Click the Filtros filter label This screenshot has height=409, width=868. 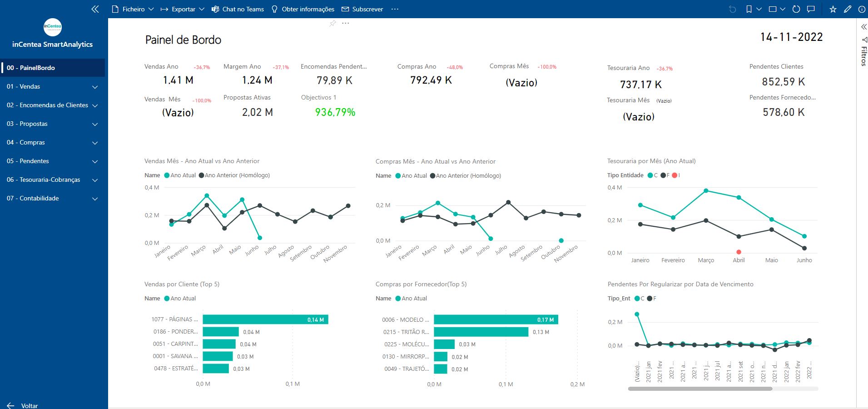click(x=864, y=56)
